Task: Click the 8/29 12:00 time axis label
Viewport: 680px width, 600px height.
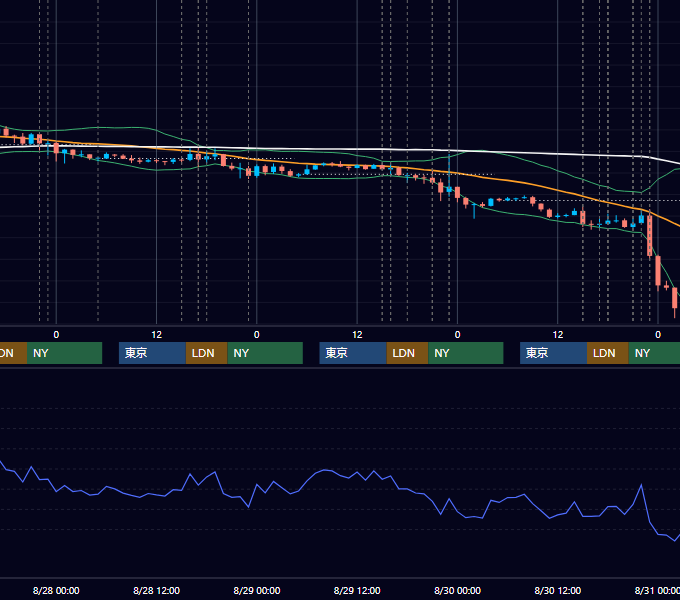Action: pos(357,590)
